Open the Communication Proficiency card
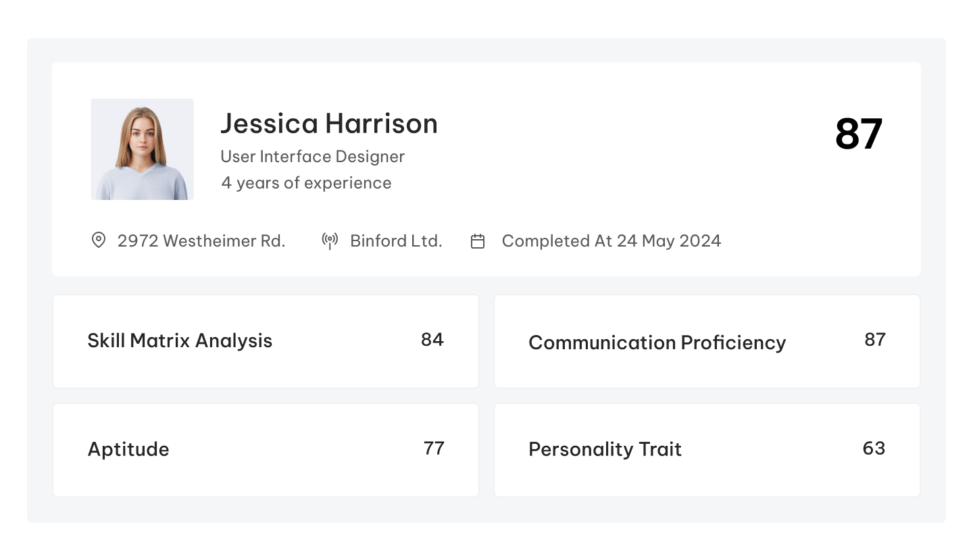Image resolution: width=973 pixels, height=560 pixels. pos(707,341)
